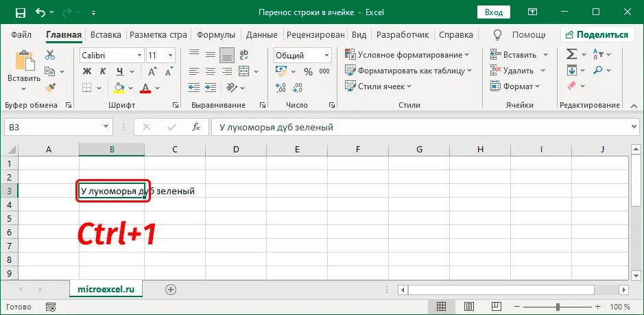
Task: Switch to the Данные tab
Action: click(261, 35)
